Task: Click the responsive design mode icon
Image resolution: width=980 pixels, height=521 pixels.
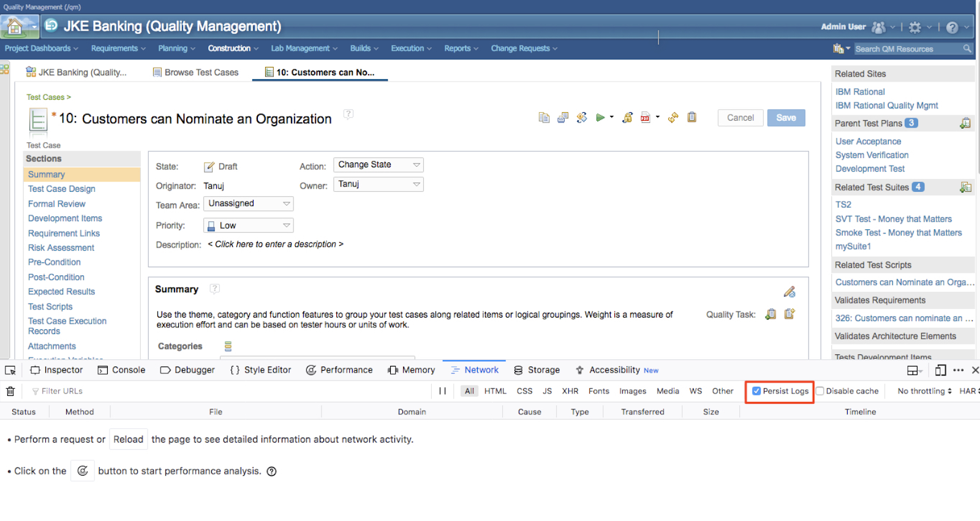Action: 941,370
